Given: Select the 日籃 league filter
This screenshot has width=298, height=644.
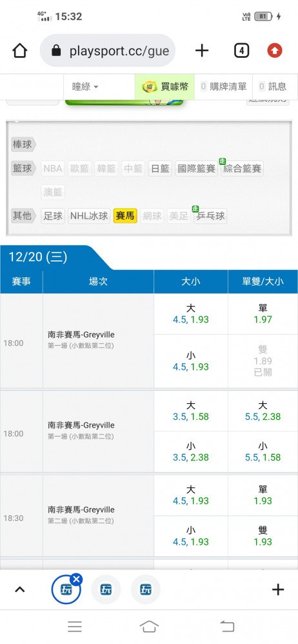Looking at the screenshot, I should 160,169.
